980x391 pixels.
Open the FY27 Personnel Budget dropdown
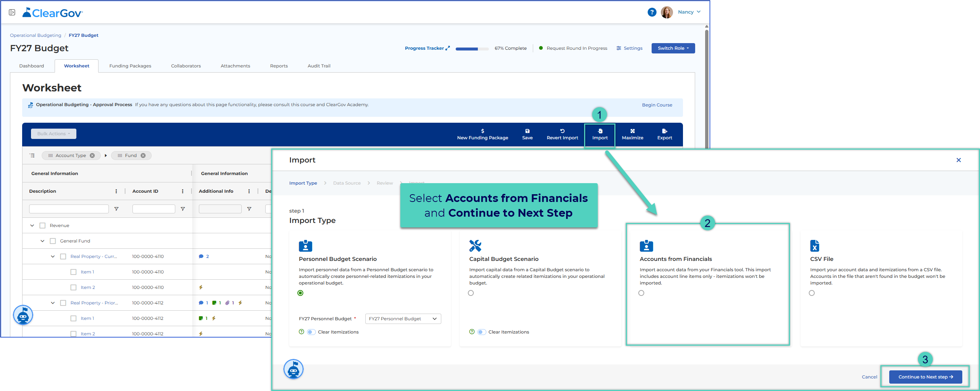pyautogui.click(x=403, y=319)
